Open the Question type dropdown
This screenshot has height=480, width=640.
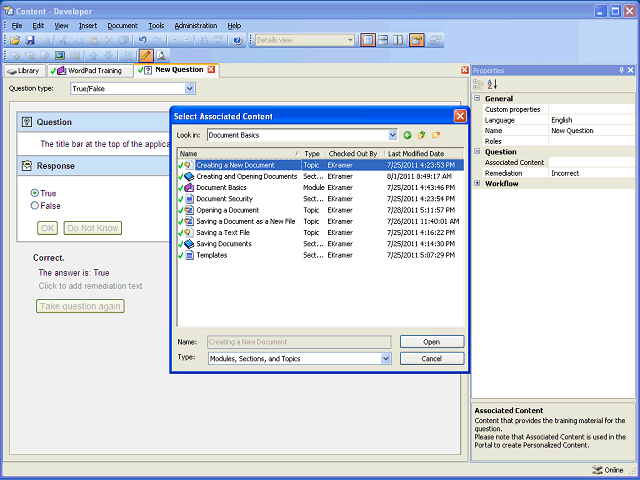click(x=189, y=89)
